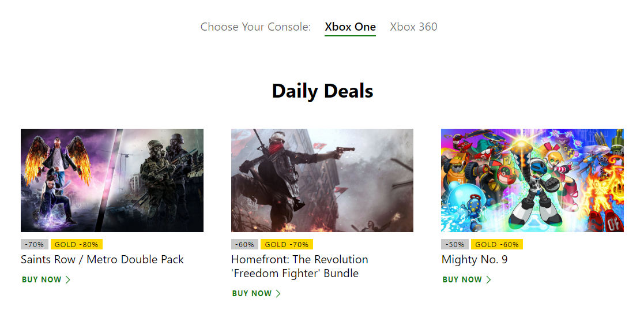Click the gray -60% discount badge
Screen dimensions: 644x332
244,244
